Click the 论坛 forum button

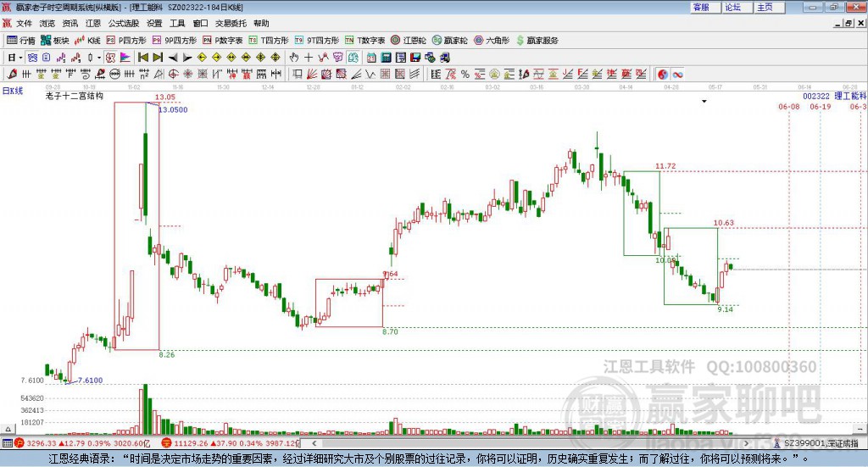737,7
